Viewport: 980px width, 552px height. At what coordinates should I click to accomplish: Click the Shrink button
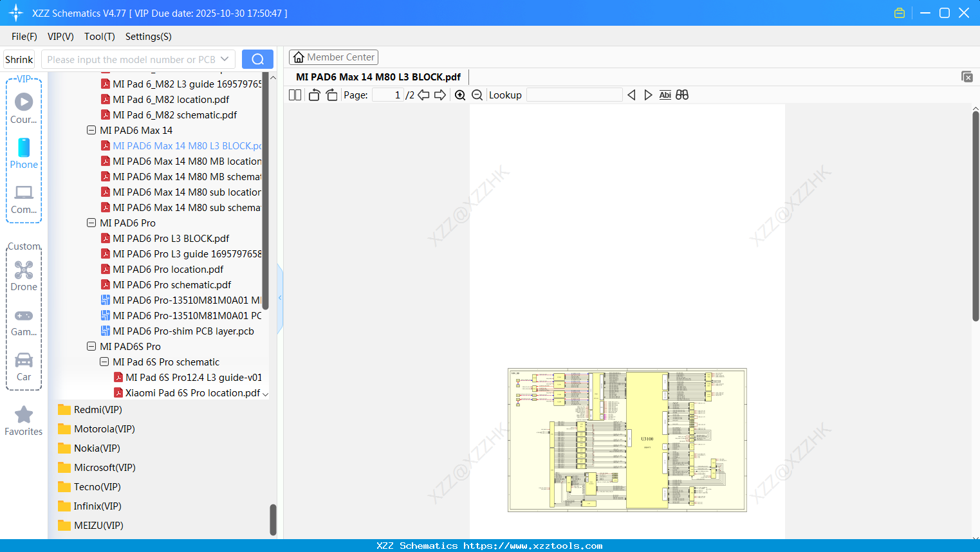[19, 59]
